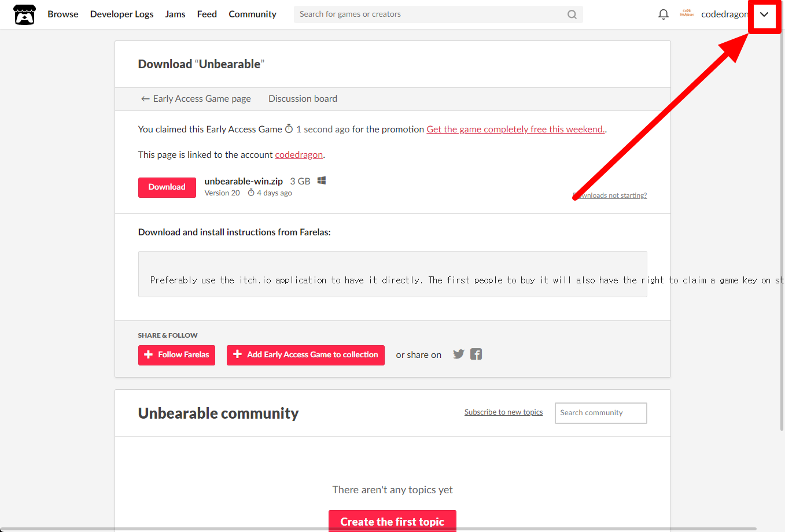Open Browse in top navigation
The width and height of the screenshot is (785, 532).
coord(63,14)
